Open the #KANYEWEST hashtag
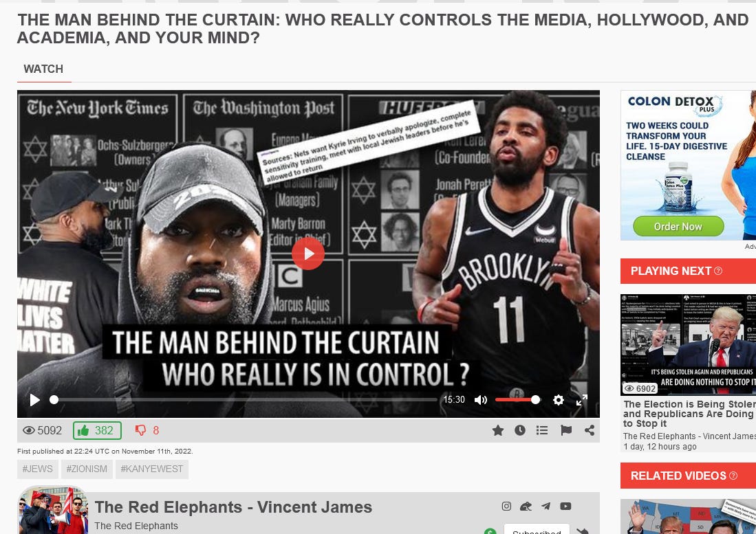Image resolution: width=756 pixels, height=534 pixels. pos(152,469)
